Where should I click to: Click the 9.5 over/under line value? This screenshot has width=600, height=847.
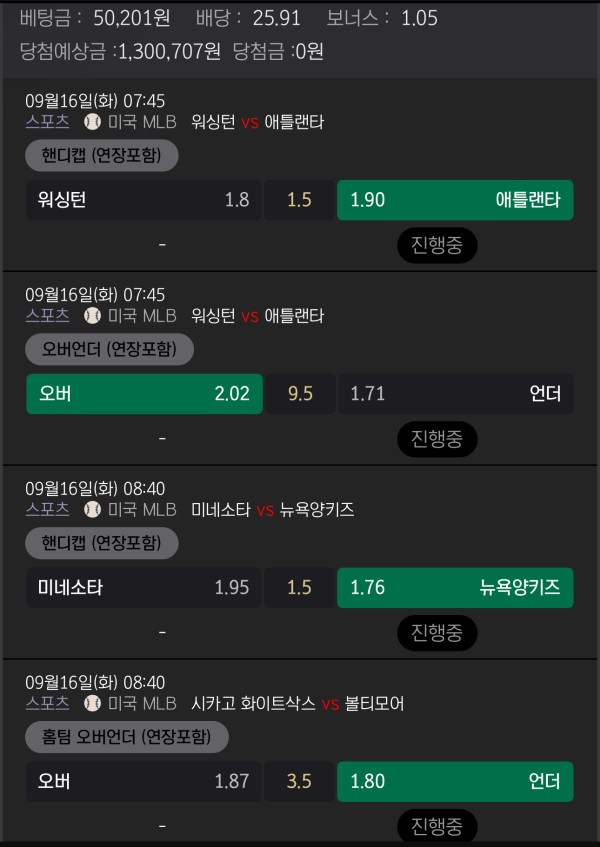click(x=299, y=394)
